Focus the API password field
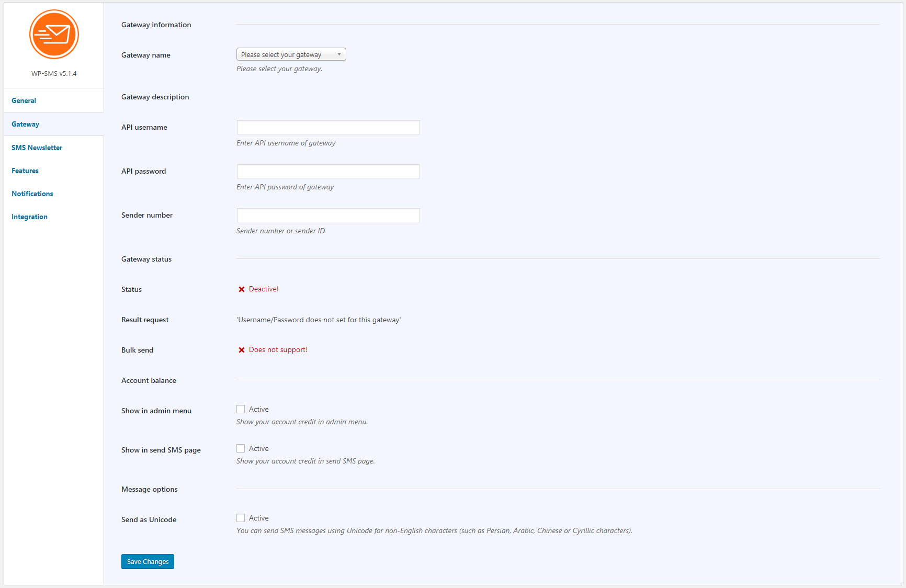The width and height of the screenshot is (906, 588). pyautogui.click(x=329, y=171)
